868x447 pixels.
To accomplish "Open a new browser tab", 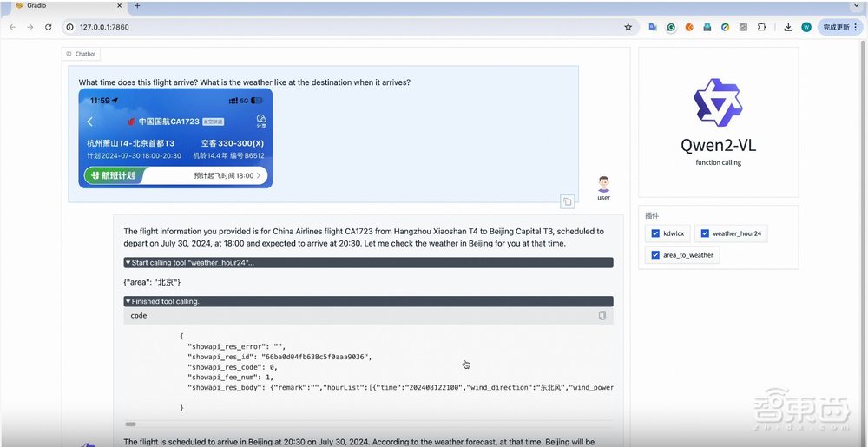I will click(x=137, y=6).
